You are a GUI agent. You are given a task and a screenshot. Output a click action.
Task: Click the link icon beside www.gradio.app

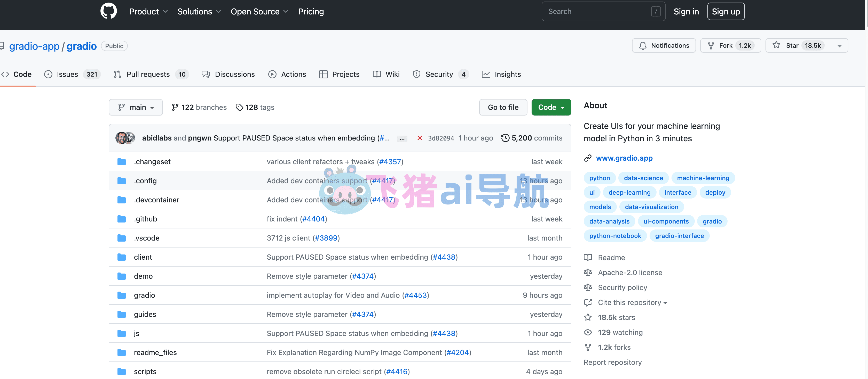(x=588, y=158)
